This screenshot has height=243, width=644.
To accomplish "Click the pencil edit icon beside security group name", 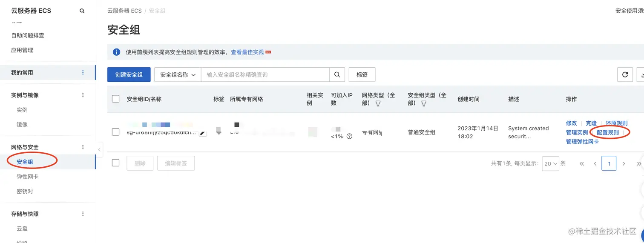I will (x=203, y=133).
